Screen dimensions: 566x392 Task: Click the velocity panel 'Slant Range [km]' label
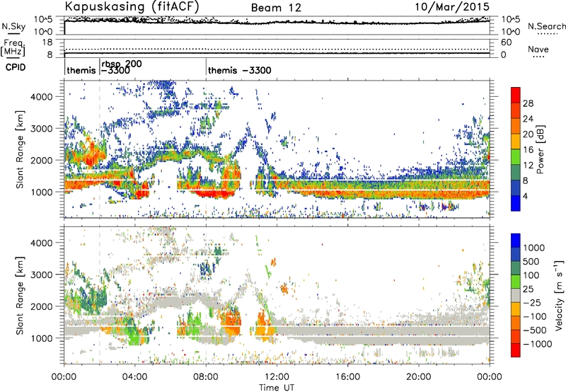pyautogui.click(x=20, y=295)
